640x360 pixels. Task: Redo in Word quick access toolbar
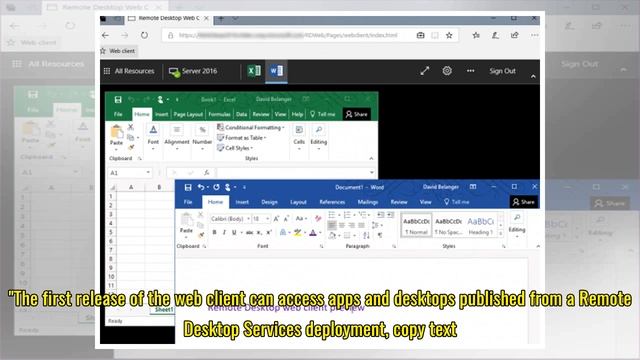click(216, 187)
